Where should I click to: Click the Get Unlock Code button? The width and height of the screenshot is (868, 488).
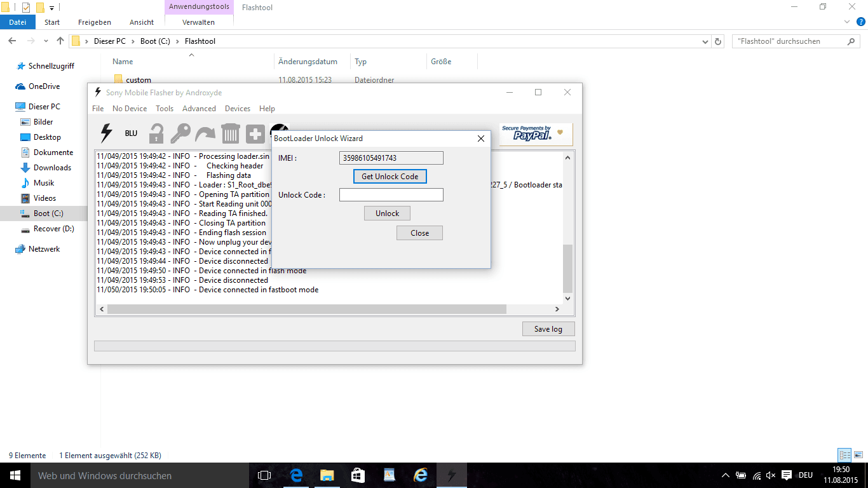click(390, 176)
